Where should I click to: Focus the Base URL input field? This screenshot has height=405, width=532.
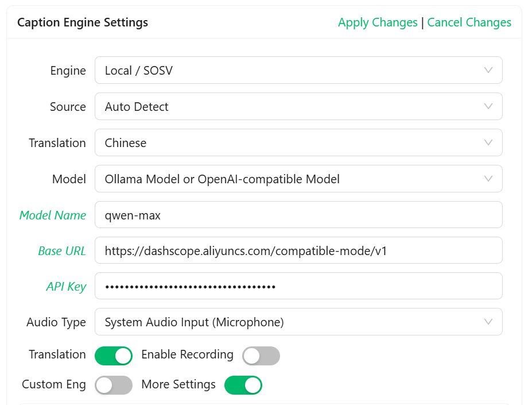tap(298, 250)
